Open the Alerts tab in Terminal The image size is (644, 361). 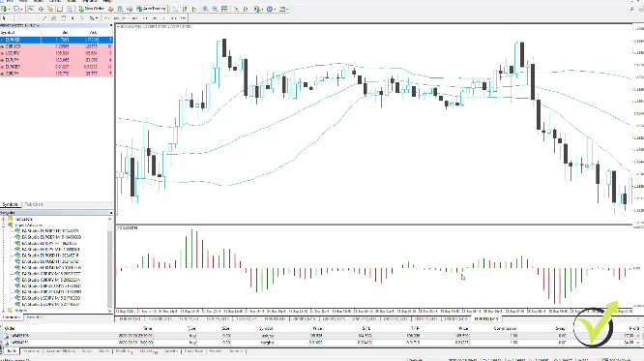click(103, 351)
